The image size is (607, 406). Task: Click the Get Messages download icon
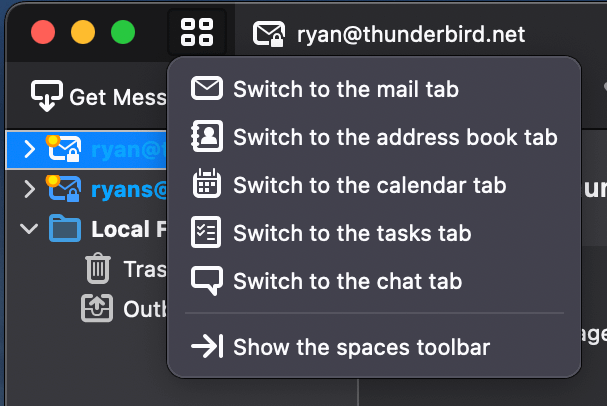coord(47,96)
